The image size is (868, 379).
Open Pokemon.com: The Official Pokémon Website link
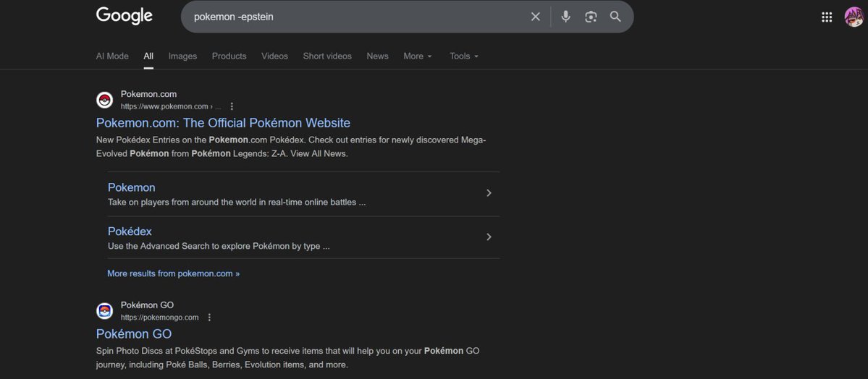(x=223, y=123)
